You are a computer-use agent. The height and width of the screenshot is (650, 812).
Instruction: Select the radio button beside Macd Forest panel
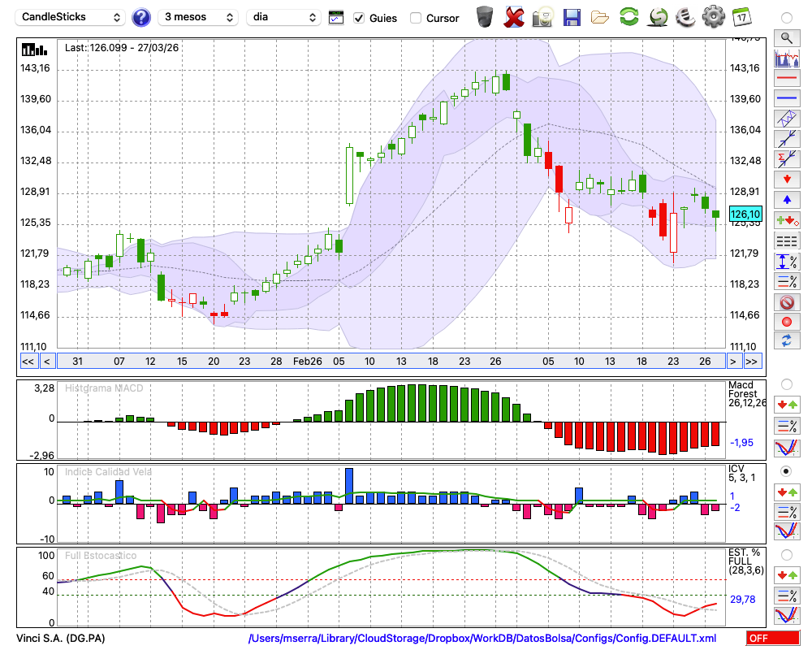pos(786,383)
